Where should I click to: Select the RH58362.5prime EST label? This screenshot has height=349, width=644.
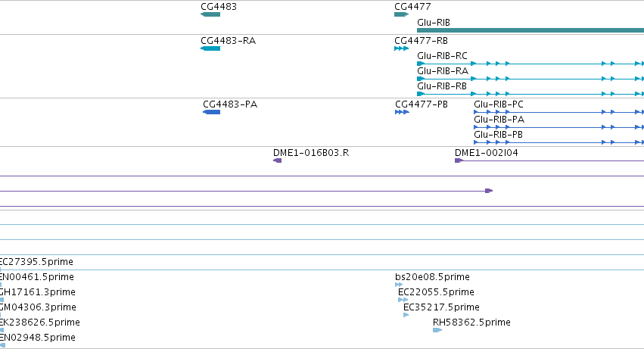(471, 323)
